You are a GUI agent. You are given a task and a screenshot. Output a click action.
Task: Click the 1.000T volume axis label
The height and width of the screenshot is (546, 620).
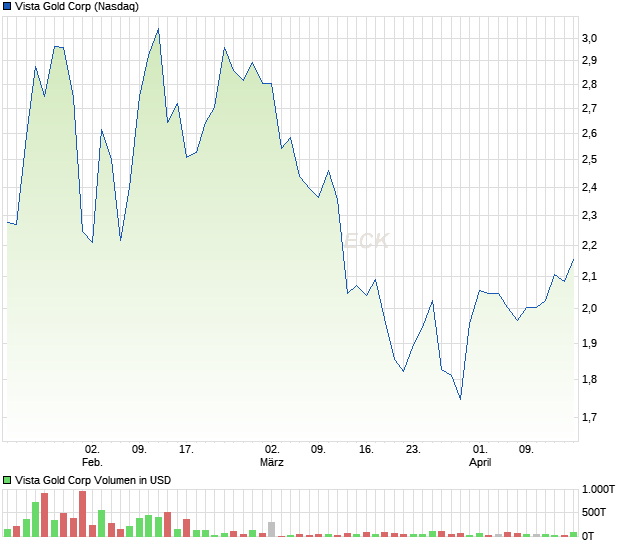(598, 489)
